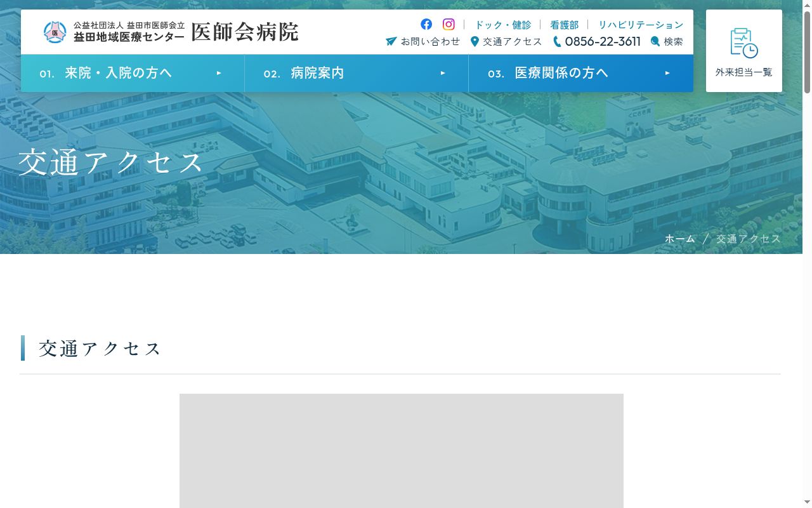Screen dimensions: 812x508
Task: Click the telephone handset icon
Action: point(557,41)
